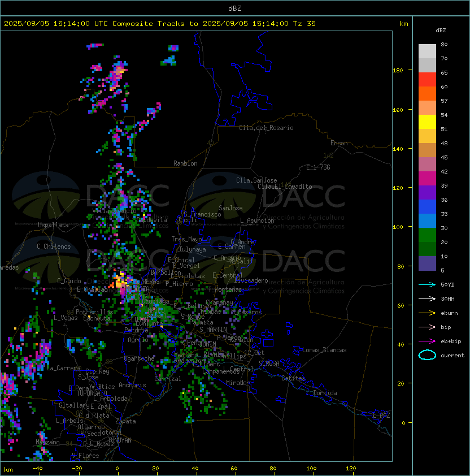
Task: Click the white 30HM arrow in legend
Action: (x=427, y=298)
